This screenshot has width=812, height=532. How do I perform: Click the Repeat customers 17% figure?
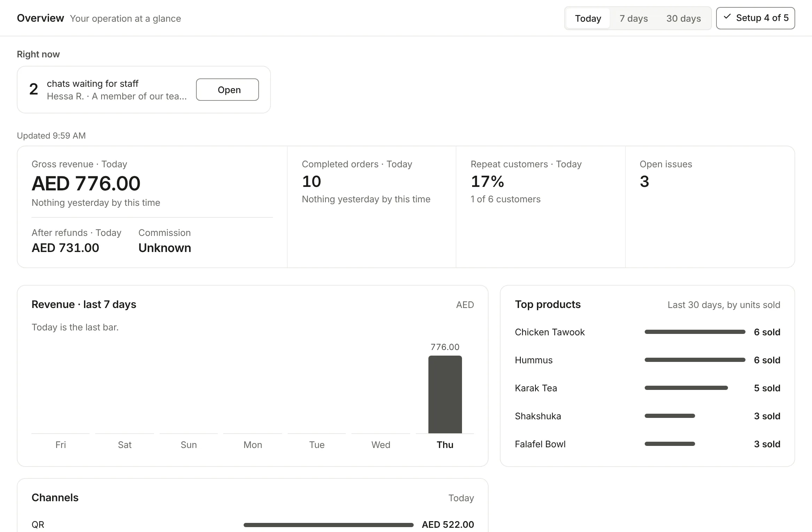487,181
